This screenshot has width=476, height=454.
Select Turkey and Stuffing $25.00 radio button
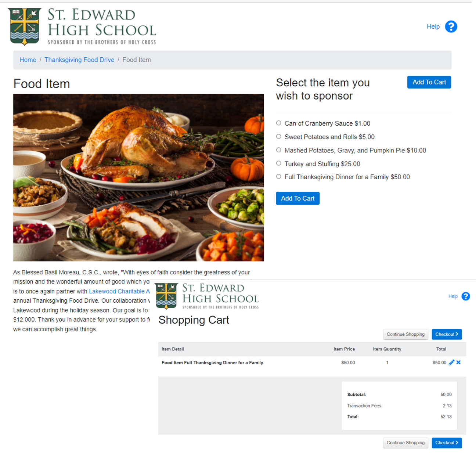coord(279,163)
